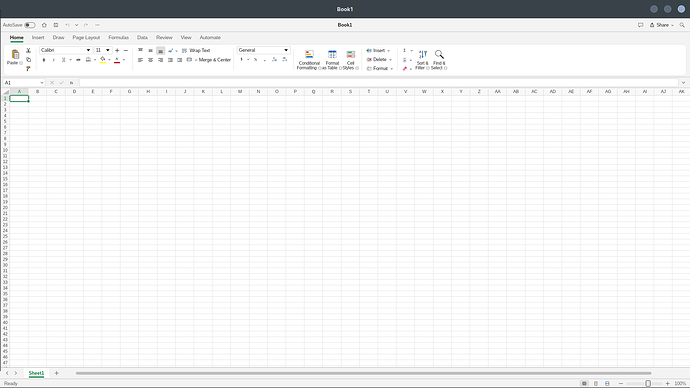The image size is (690, 388).
Task: Switch to the Draw tab
Action: (59, 38)
